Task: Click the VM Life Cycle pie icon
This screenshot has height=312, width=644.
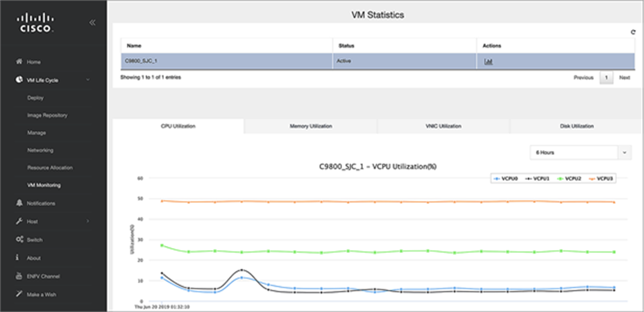Action: coord(19,80)
